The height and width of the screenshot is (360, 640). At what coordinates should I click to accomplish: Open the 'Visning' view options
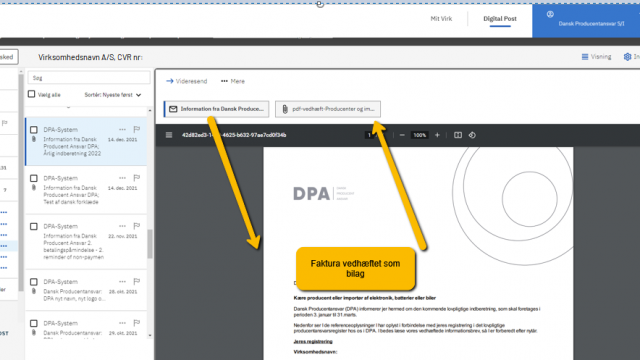coord(596,57)
